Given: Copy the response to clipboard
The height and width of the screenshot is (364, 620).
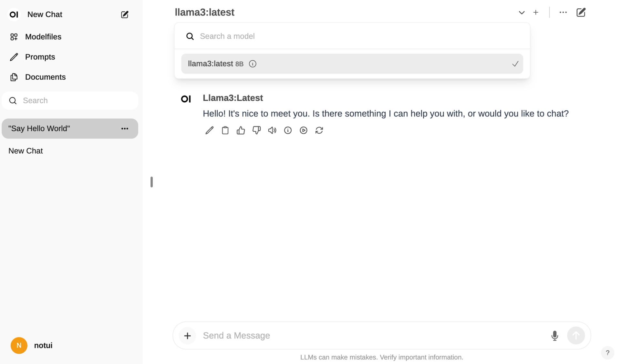Looking at the screenshot, I should point(225,130).
